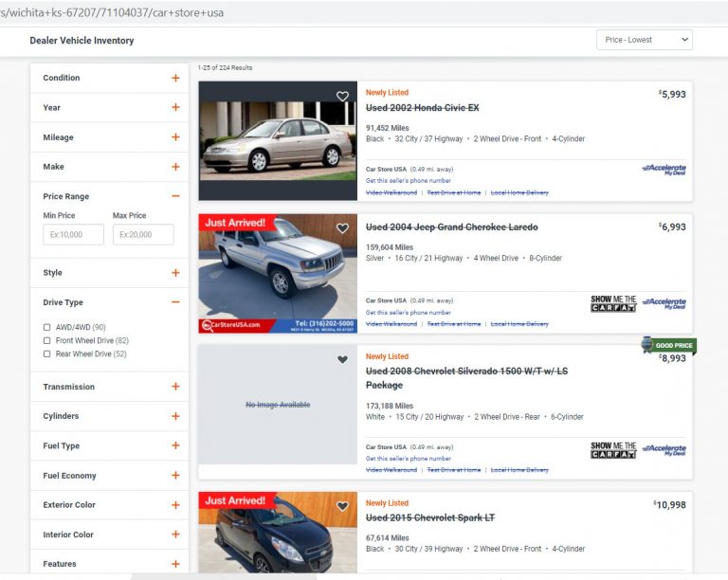The width and height of the screenshot is (728, 580).
Task: Open the Chevrolet Spark photo thumbnail
Action: [278, 533]
